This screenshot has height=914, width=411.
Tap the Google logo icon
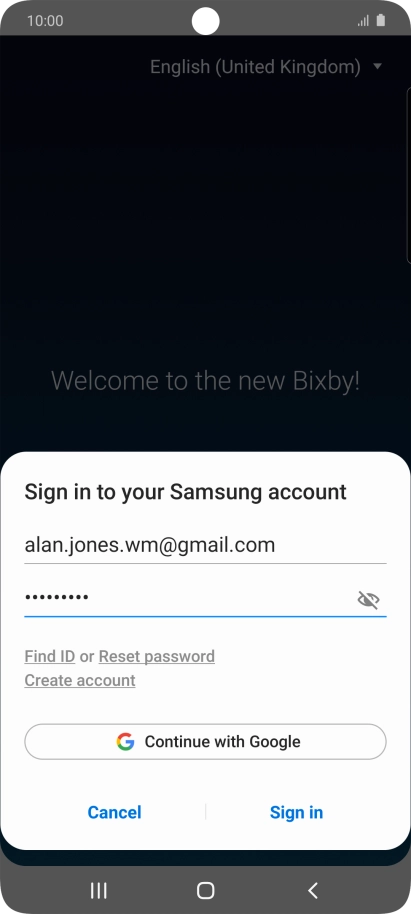coord(125,741)
